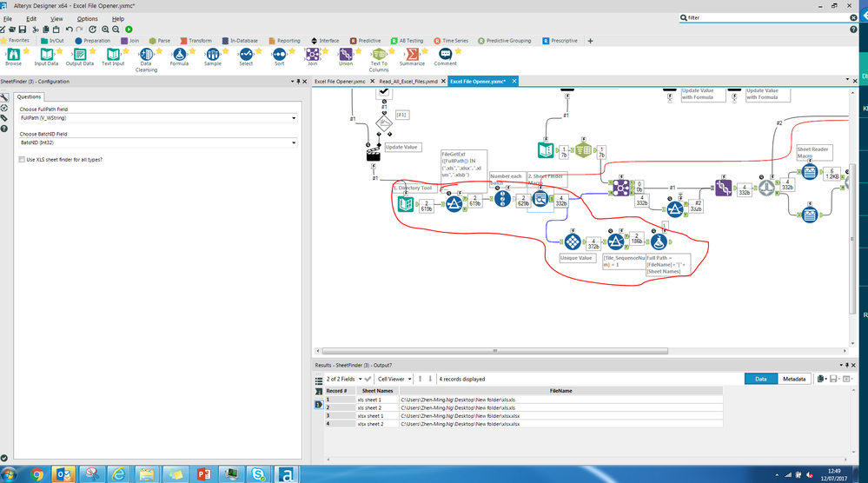The image size is (868, 483).
Task: Select the Union tool in the palette
Action: (x=346, y=56)
